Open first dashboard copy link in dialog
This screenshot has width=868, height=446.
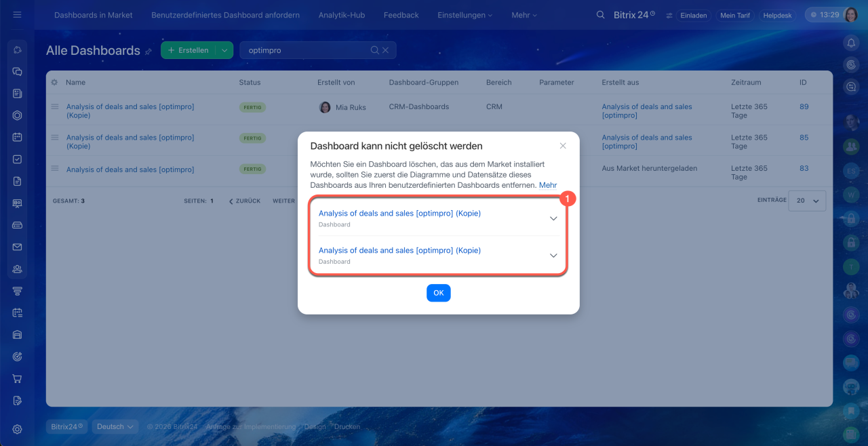pyautogui.click(x=399, y=213)
